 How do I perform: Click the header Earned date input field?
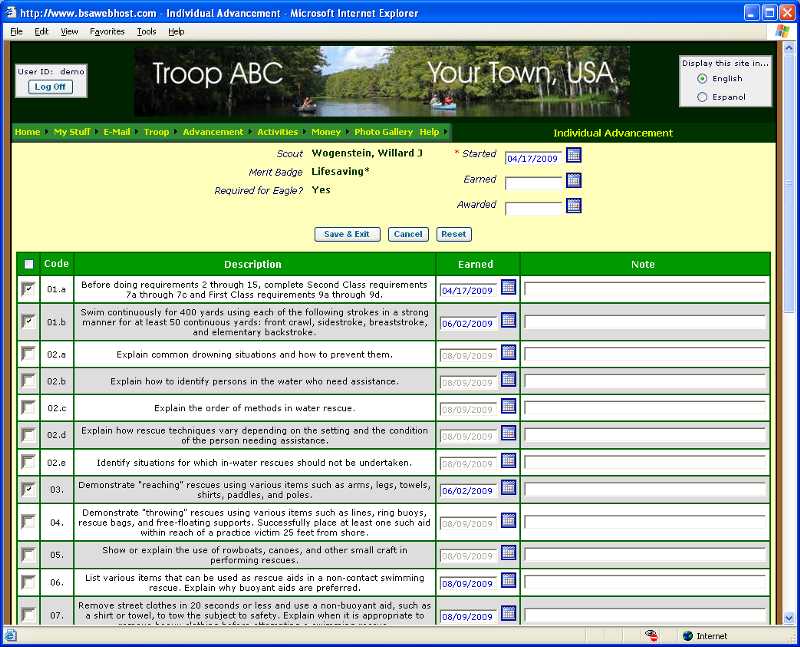[x=533, y=183]
